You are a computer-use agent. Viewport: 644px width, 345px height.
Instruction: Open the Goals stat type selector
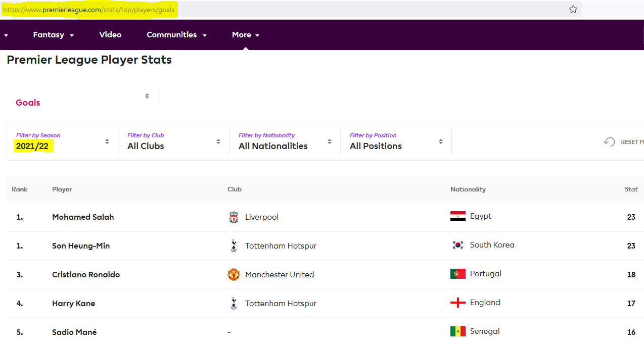[82, 97]
